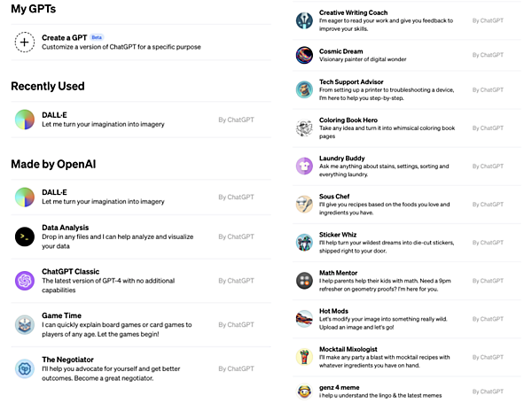The height and width of the screenshot is (403, 532).
Task: Open The Negotiator icon
Action: 25,368
